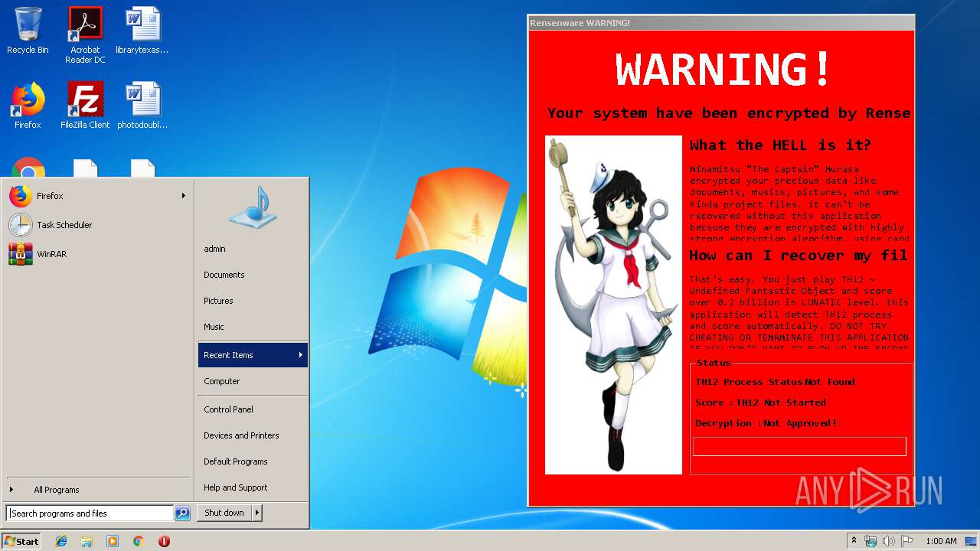Click the Firefox icon in Start menu
This screenshot has width=980, height=551.
21,196
